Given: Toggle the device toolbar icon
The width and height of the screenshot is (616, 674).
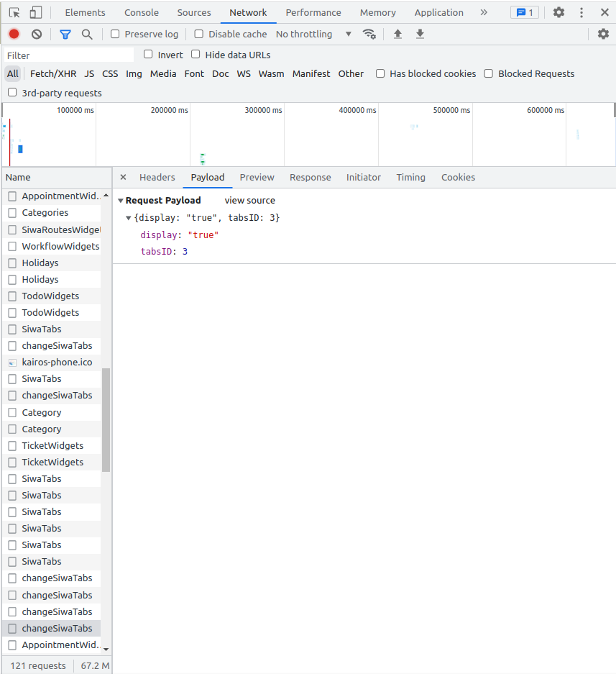Looking at the screenshot, I should pos(36,12).
